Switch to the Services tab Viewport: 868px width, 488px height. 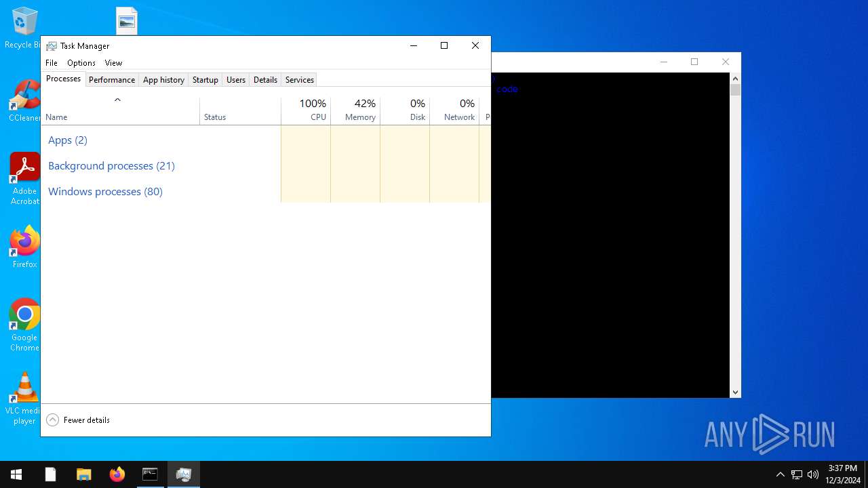(x=300, y=79)
